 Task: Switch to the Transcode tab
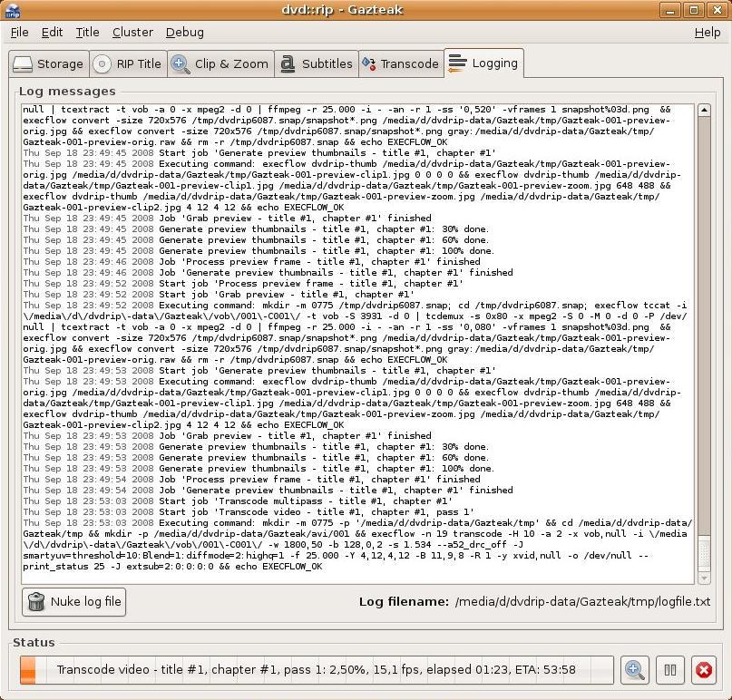[401, 64]
